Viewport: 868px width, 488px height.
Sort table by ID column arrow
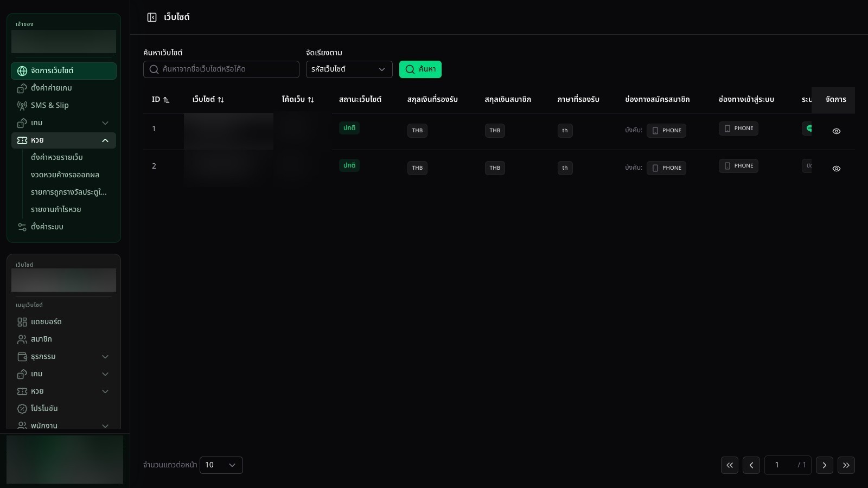(167, 100)
